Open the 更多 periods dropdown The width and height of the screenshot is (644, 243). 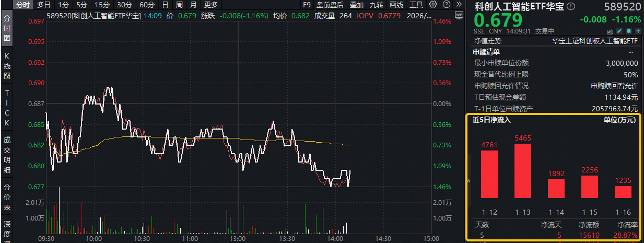click(211, 5)
